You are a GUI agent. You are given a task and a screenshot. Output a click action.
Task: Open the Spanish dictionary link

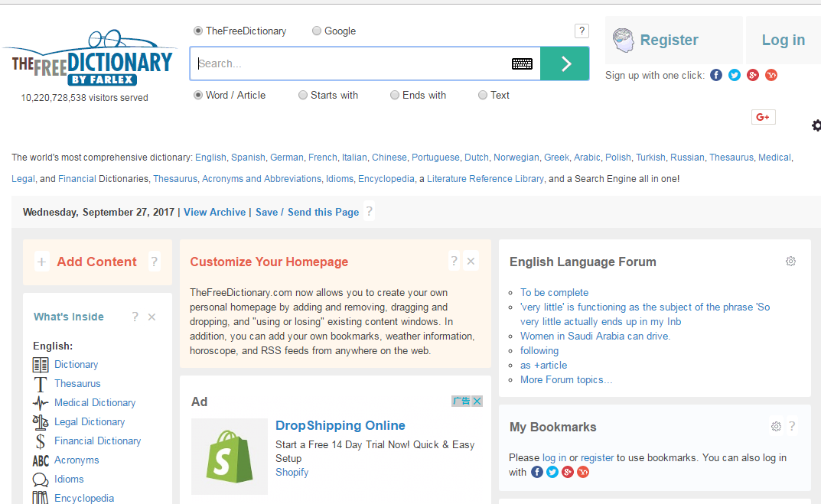[x=248, y=158]
